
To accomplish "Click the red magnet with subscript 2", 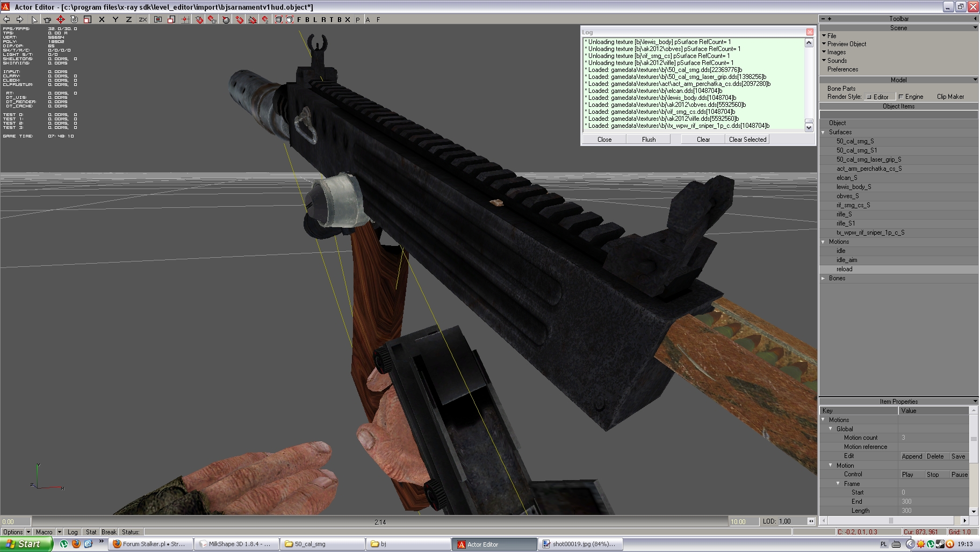I will pos(265,19).
